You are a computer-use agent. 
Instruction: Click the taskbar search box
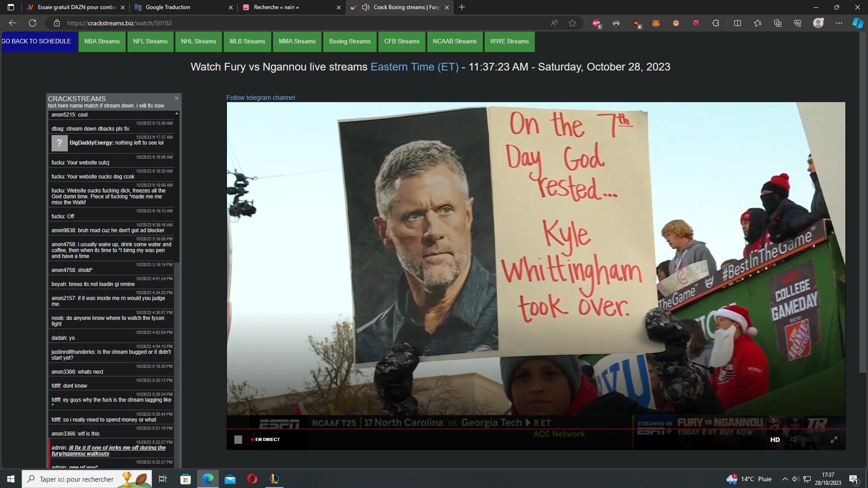tap(86, 479)
